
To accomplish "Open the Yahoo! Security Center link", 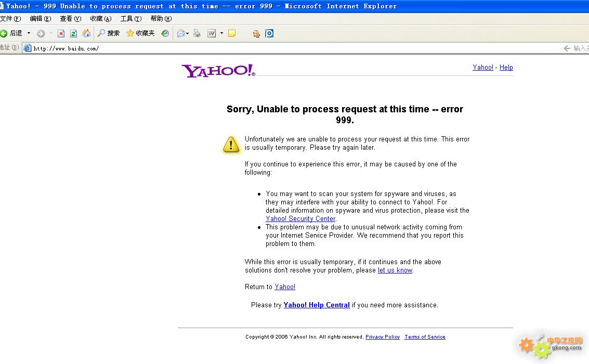I will click(300, 218).
